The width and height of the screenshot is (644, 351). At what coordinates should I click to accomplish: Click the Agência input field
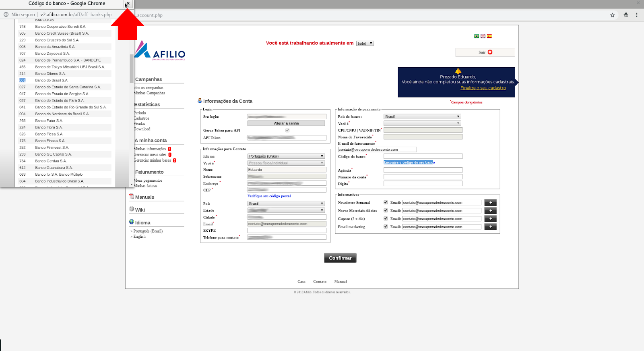(423, 170)
